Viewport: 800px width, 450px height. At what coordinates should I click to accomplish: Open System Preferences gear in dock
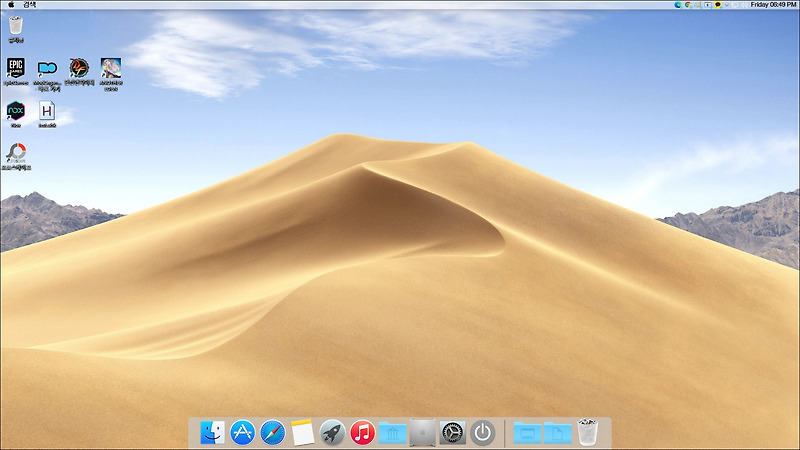453,433
